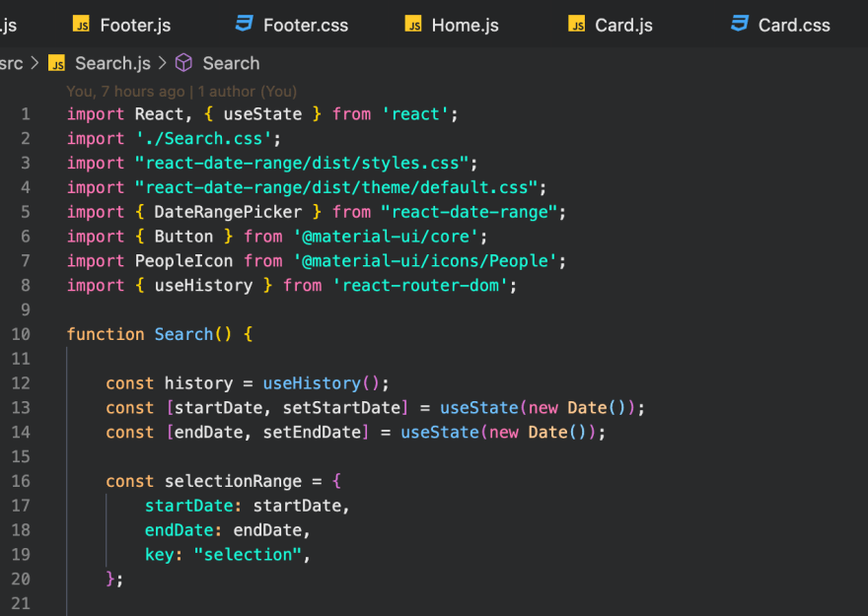Expand the breadcrumb chevron after src
Screen dimensions: 868x616
[x=35, y=63]
